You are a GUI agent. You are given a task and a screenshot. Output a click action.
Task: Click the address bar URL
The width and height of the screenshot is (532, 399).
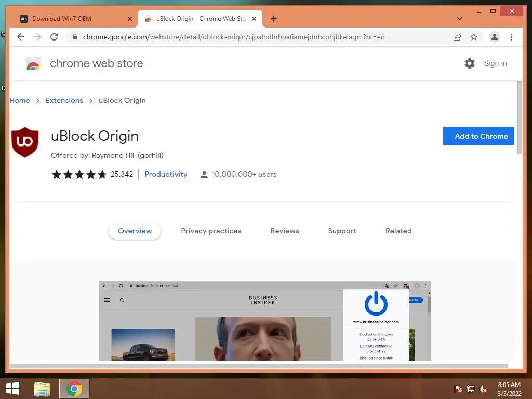pos(234,37)
